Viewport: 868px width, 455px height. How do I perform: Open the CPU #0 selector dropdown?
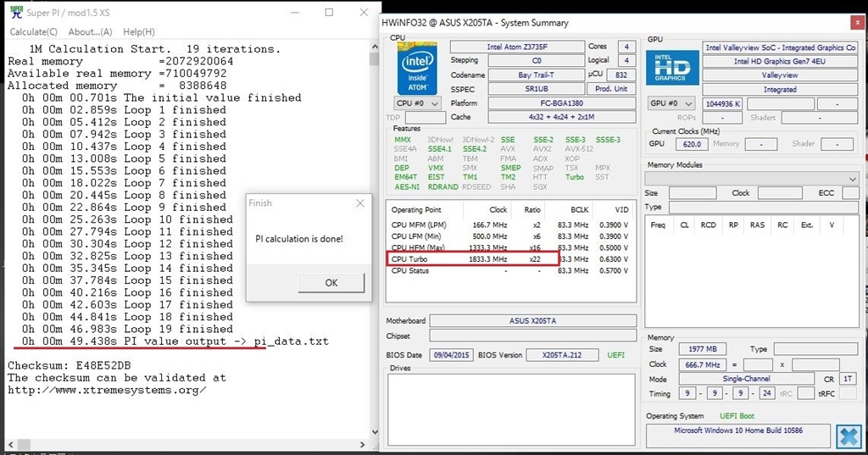pyautogui.click(x=418, y=103)
